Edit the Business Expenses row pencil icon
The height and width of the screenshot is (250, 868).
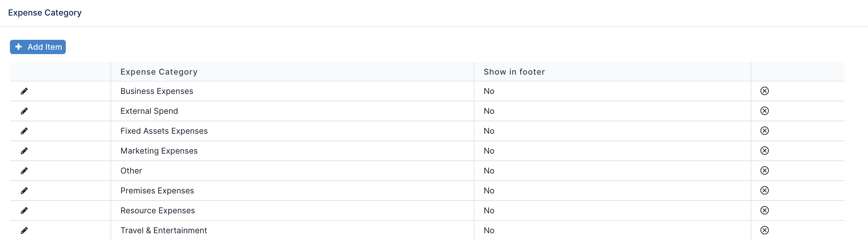(24, 91)
